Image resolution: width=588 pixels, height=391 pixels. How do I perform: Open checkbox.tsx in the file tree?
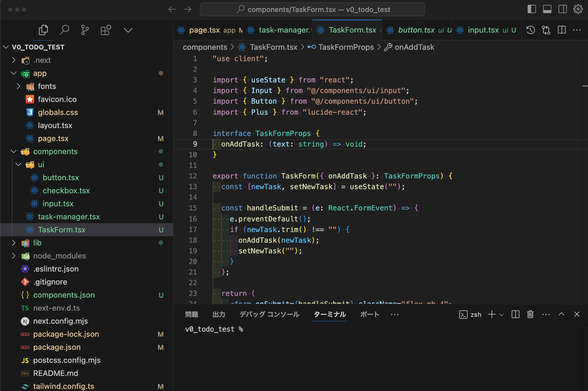pos(66,191)
